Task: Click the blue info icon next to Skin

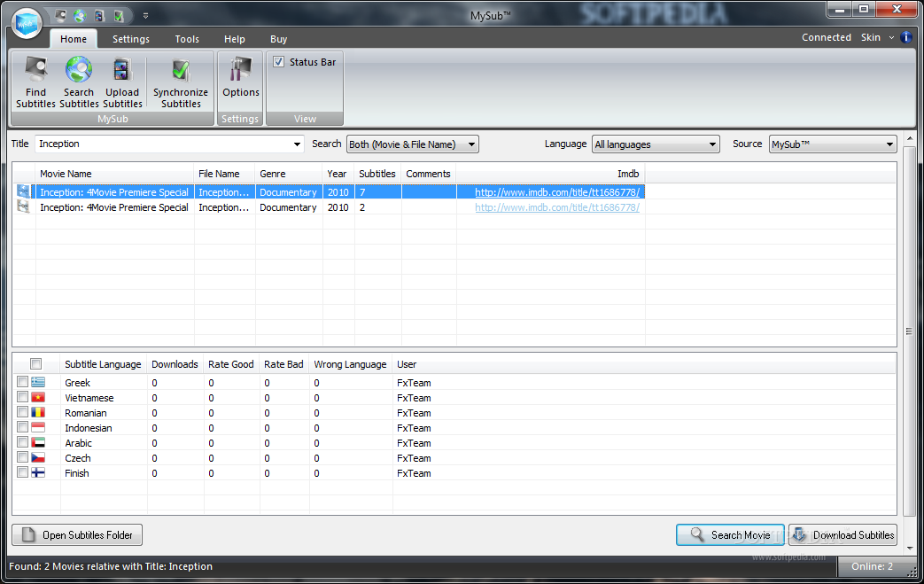Action: [906, 37]
